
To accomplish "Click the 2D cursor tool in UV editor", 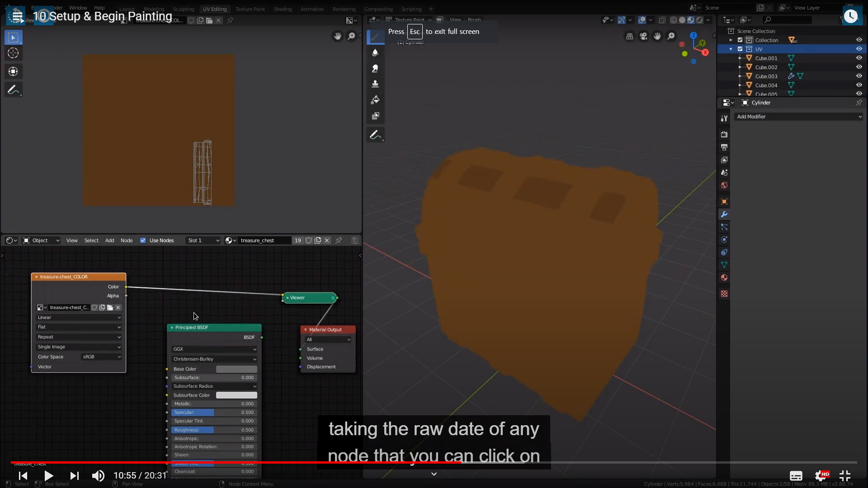I will pyautogui.click(x=13, y=53).
